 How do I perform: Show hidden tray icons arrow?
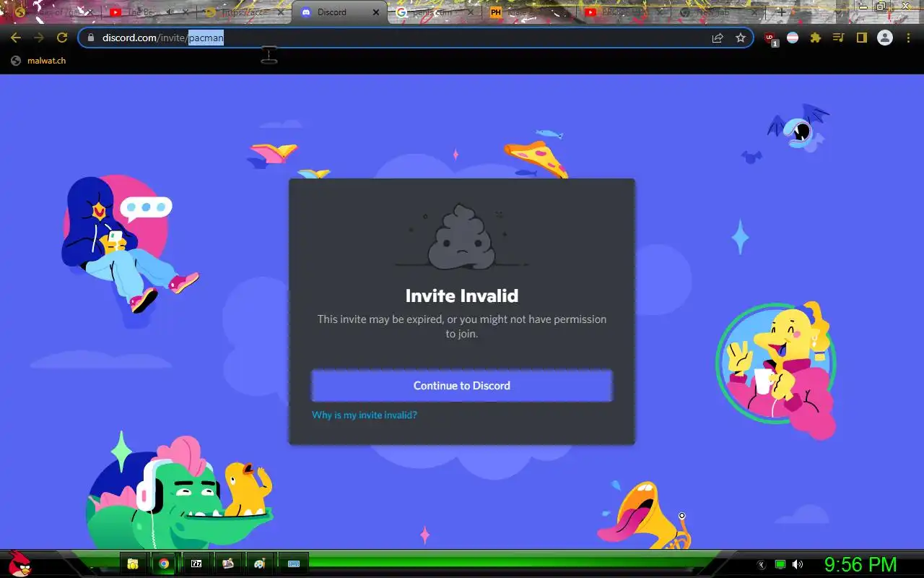(762, 564)
